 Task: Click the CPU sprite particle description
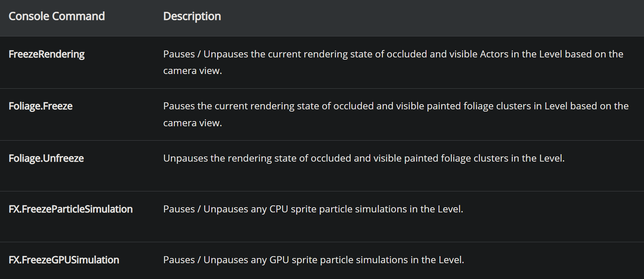coord(313,209)
